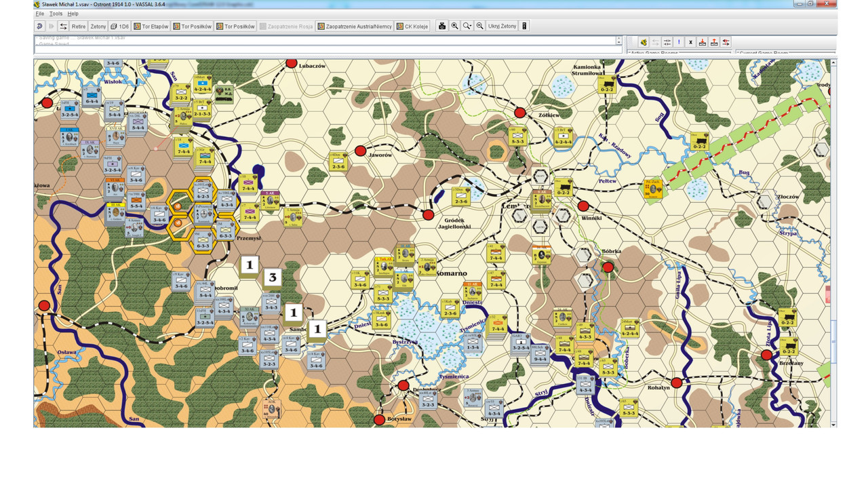Click the undo last move icon
The image size is (868, 481).
pyautogui.click(x=40, y=26)
